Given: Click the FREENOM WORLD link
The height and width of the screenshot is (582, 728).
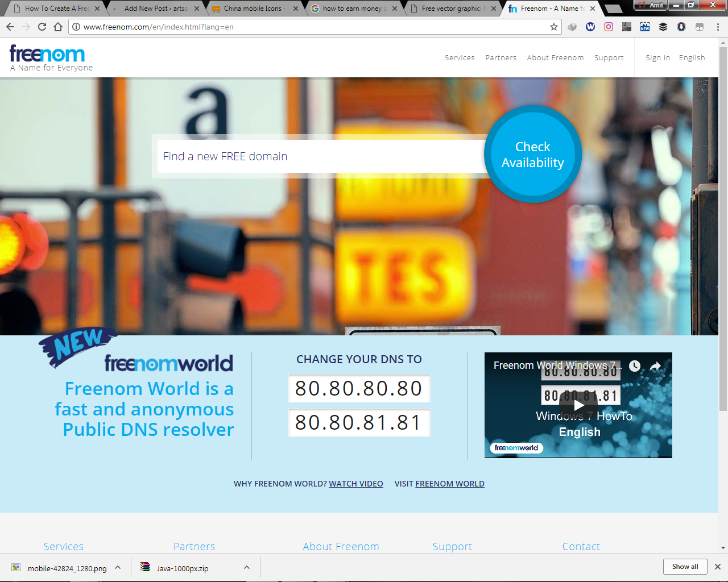Looking at the screenshot, I should point(450,484).
